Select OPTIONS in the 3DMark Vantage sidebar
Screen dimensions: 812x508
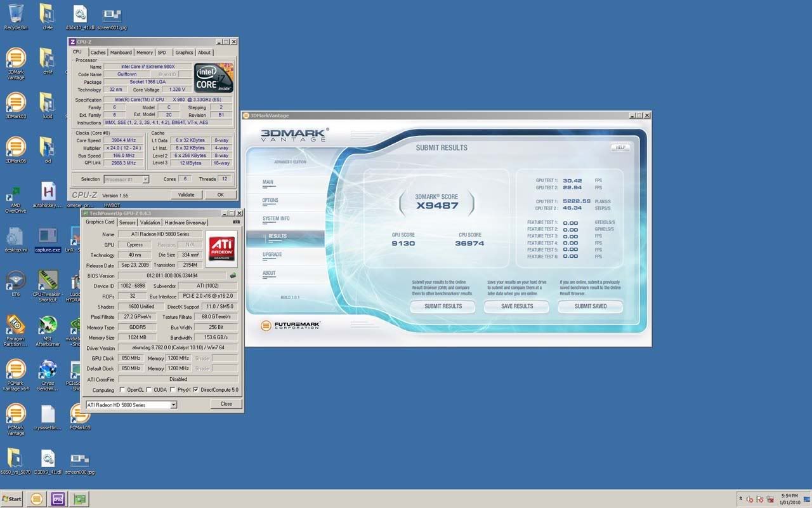click(270, 201)
